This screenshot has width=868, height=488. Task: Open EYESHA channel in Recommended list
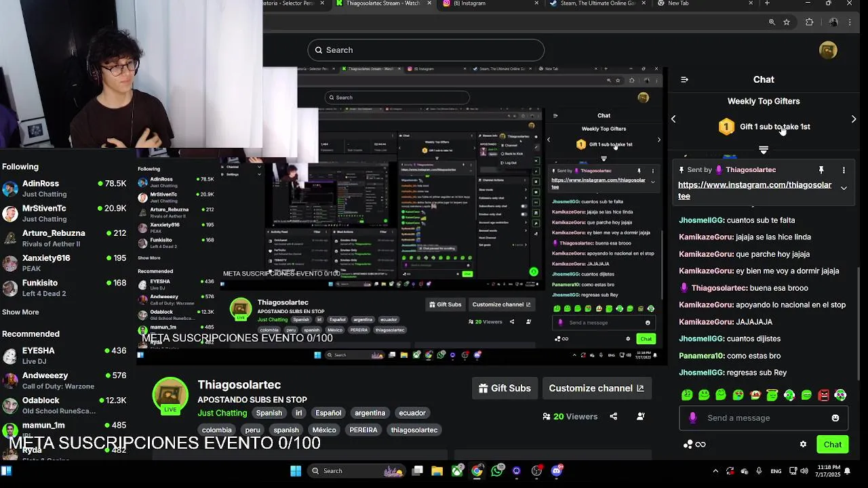pyautogui.click(x=64, y=356)
